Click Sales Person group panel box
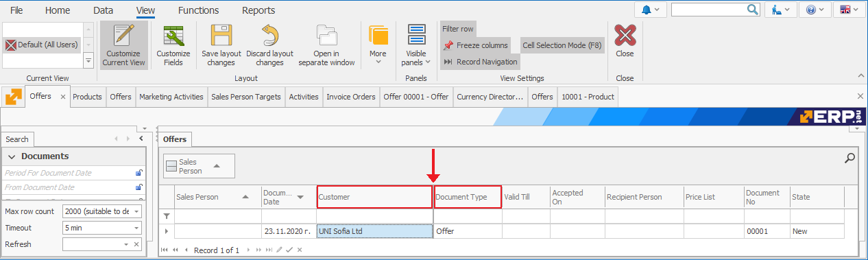The height and width of the screenshot is (260, 868). (199, 166)
